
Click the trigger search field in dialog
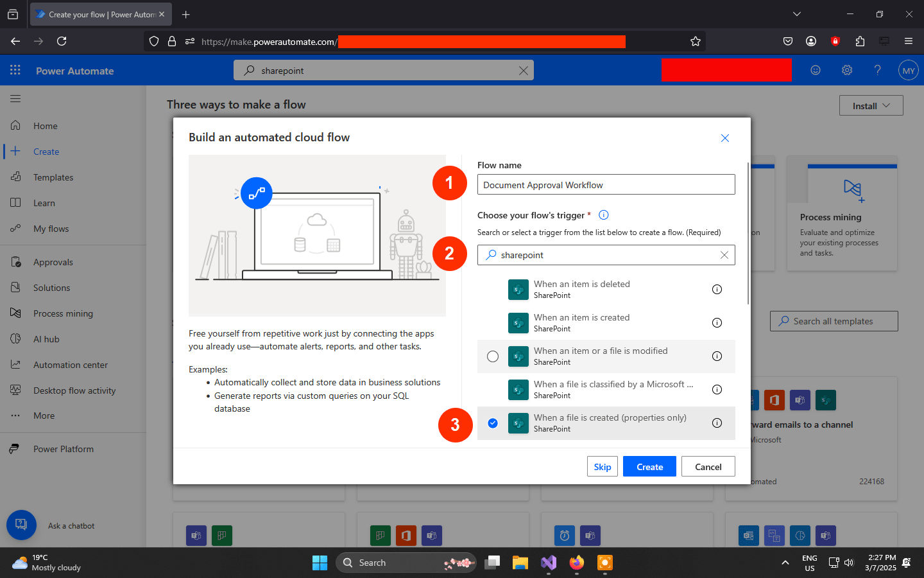pos(606,255)
